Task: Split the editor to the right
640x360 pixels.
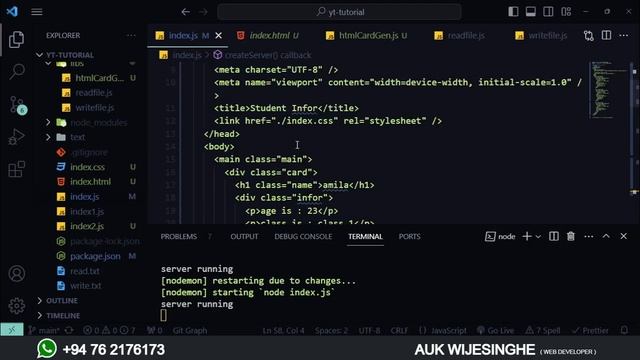Action: point(607,36)
